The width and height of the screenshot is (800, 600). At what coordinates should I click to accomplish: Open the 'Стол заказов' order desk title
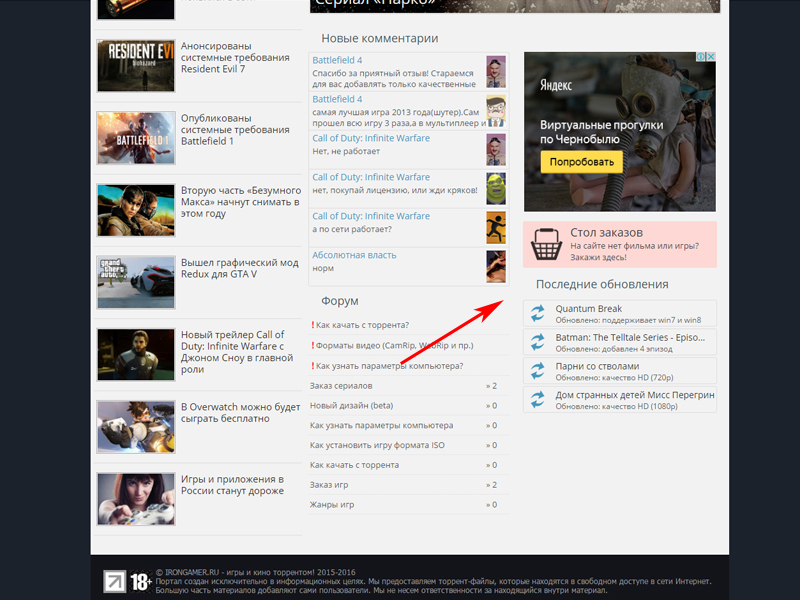click(607, 233)
